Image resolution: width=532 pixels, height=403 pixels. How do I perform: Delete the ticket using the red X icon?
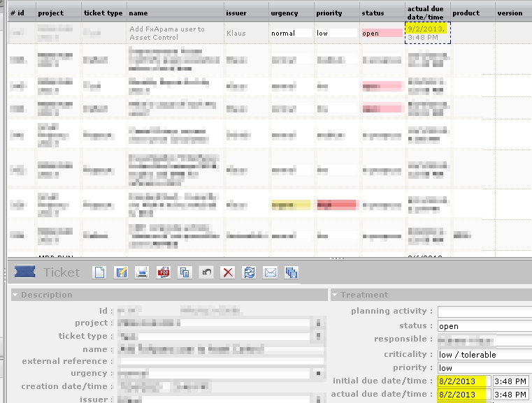(227, 272)
